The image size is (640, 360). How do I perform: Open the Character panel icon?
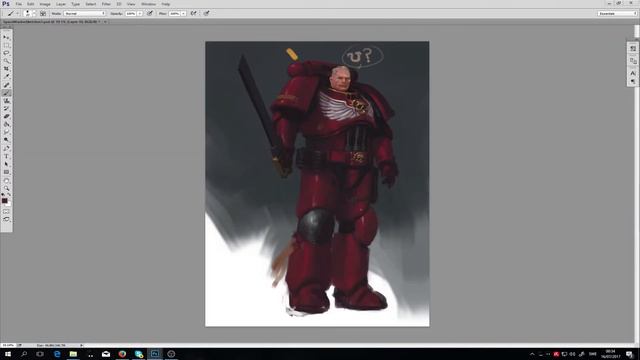tap(633, 73)
